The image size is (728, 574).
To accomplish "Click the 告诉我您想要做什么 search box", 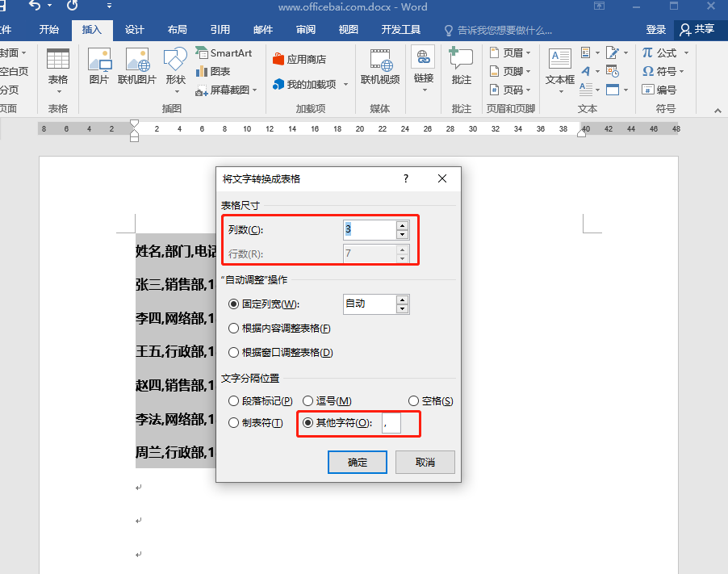I will click(x=498, y=31).
